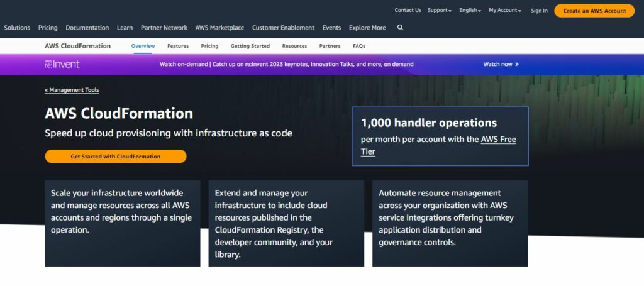Click the AWS CloudFormation sub-navigation title
Viewport: 644px width, 286px height.
click(x=77, y=46)
